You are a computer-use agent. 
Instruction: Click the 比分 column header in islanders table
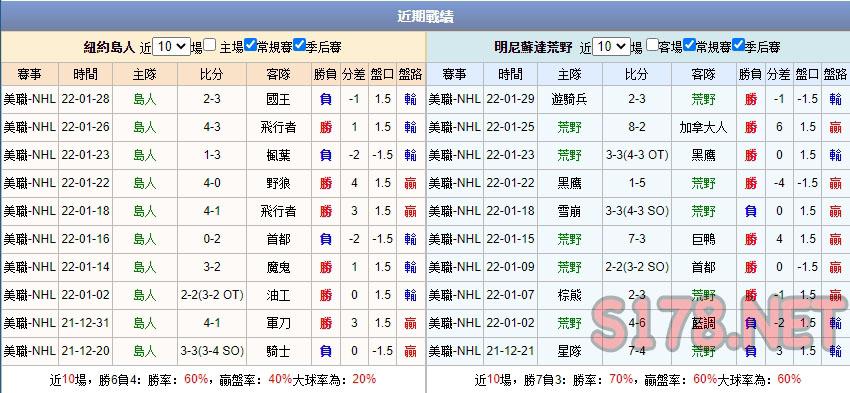212,74
